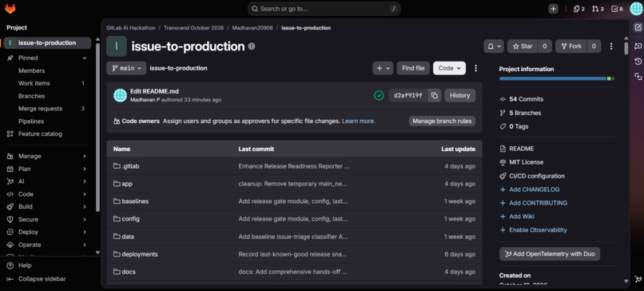
Task: Open Transcend October 2026 breadcrumb
Action: [194, 28]
